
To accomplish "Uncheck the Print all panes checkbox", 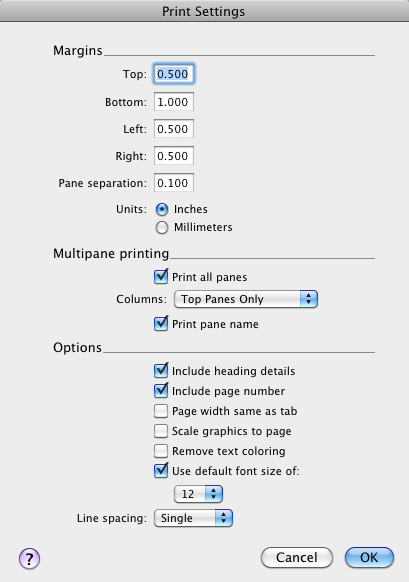I will (x=161, y=277).
